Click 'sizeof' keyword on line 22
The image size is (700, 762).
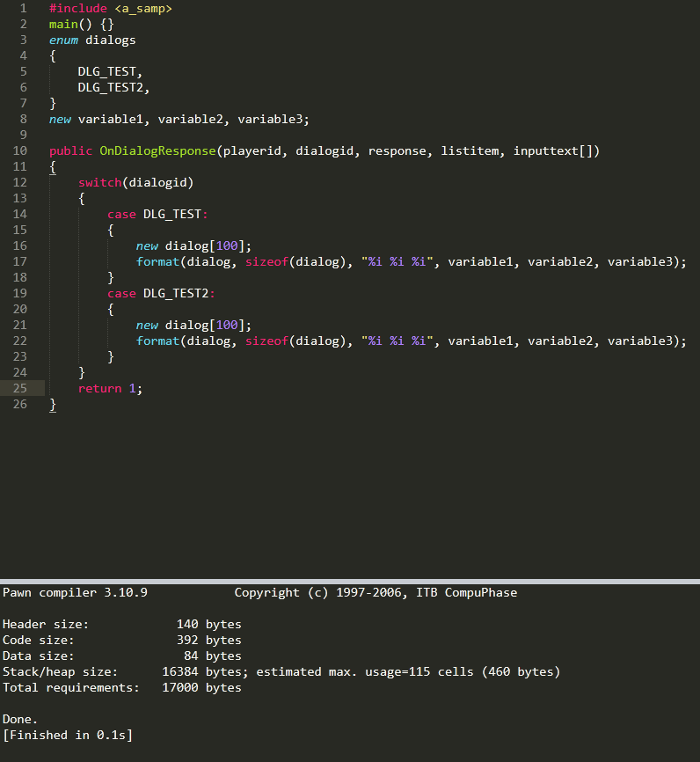(x=266, y=341)
